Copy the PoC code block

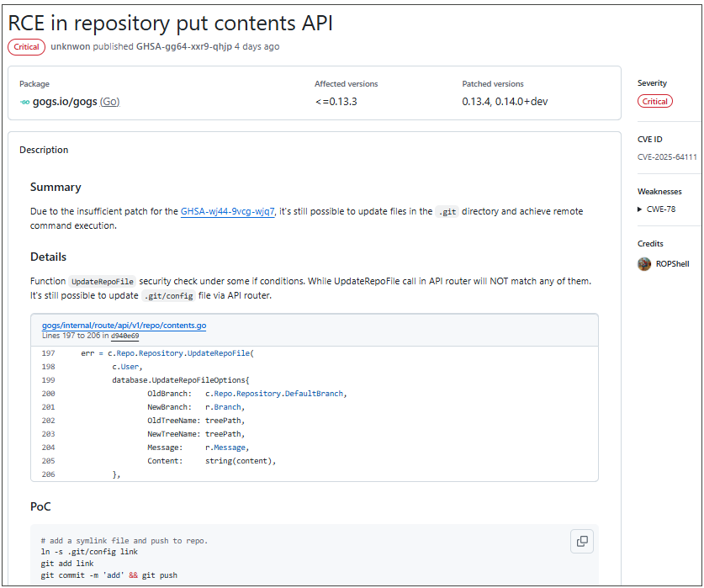582,541
